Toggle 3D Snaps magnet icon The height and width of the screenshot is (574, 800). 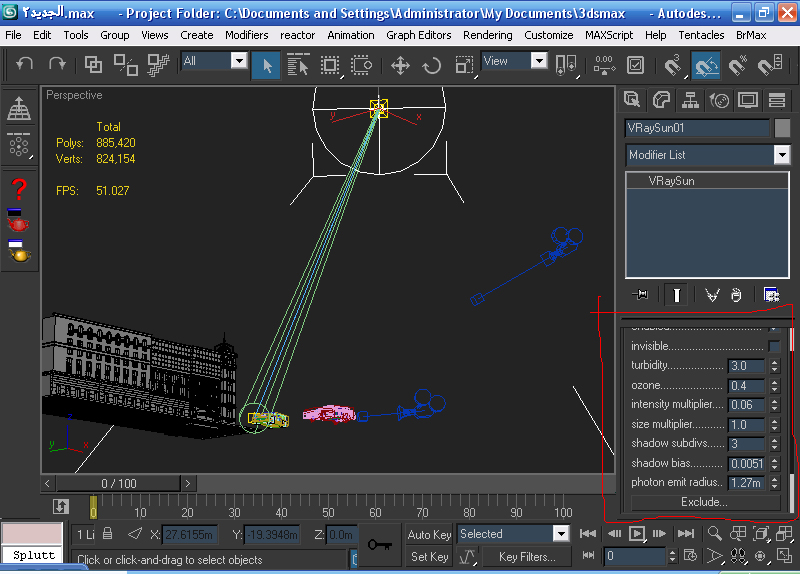point(672,65)
